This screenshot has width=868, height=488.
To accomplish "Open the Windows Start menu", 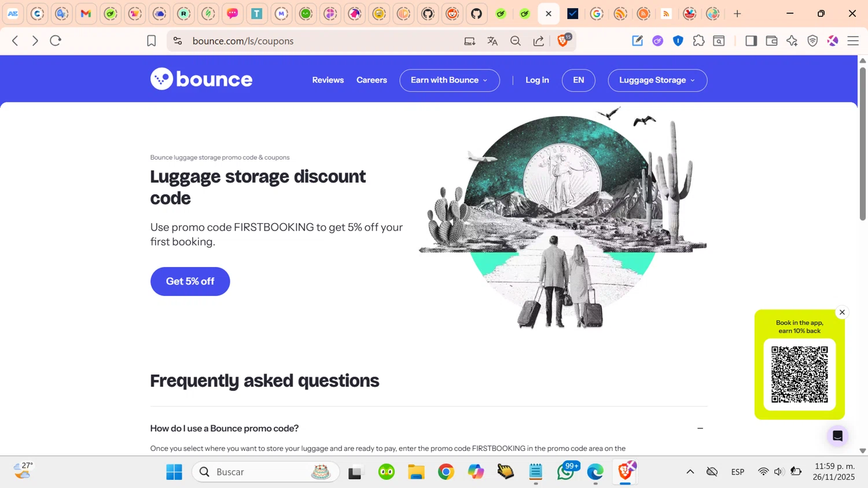I will tap(174, 472).
